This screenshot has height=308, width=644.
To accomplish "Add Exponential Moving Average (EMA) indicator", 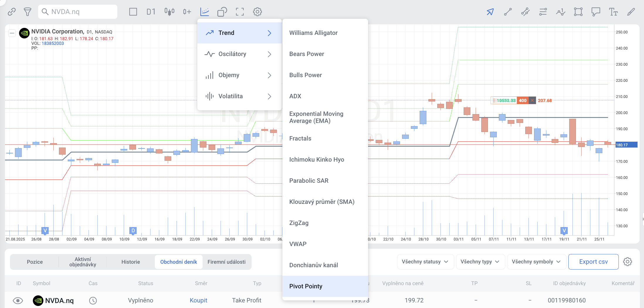I will (325, 117).
